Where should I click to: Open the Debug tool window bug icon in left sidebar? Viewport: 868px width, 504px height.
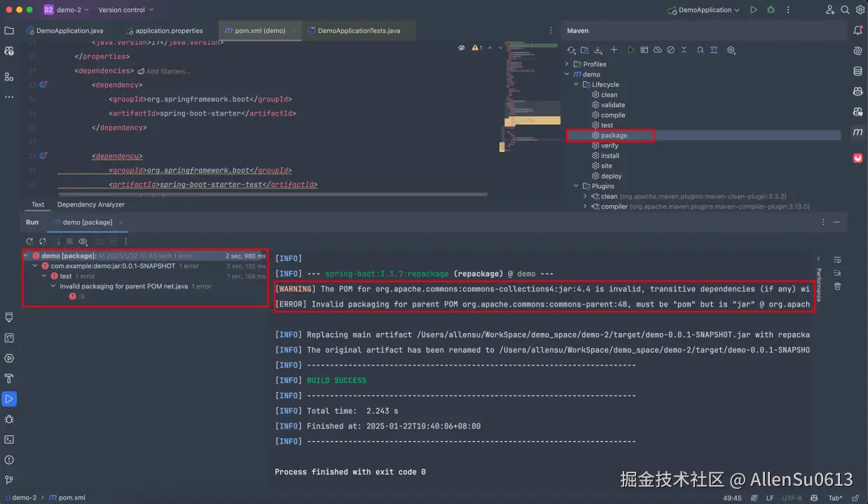(9, 419)
